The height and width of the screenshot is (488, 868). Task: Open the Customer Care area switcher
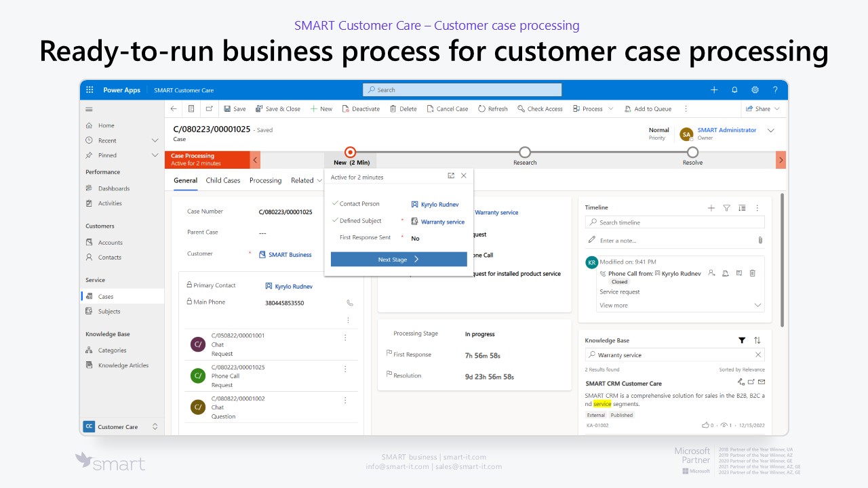coord(121,427)
